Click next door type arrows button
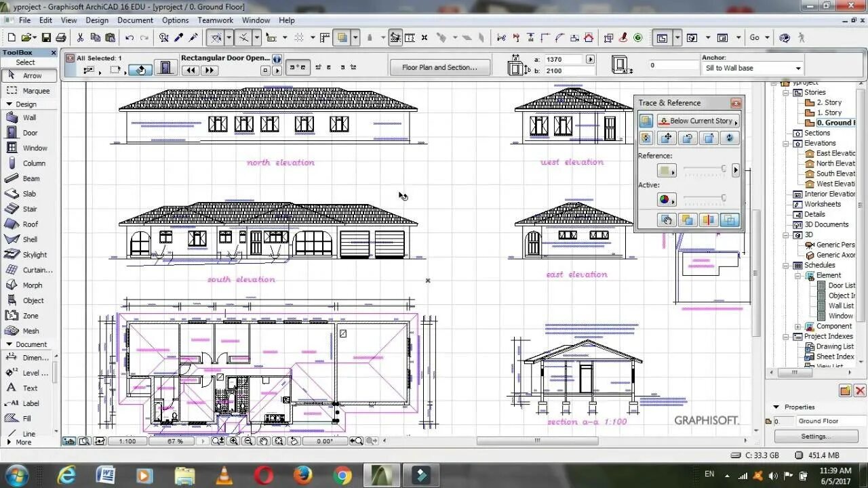868x488 pixels. tap(209, 70)
